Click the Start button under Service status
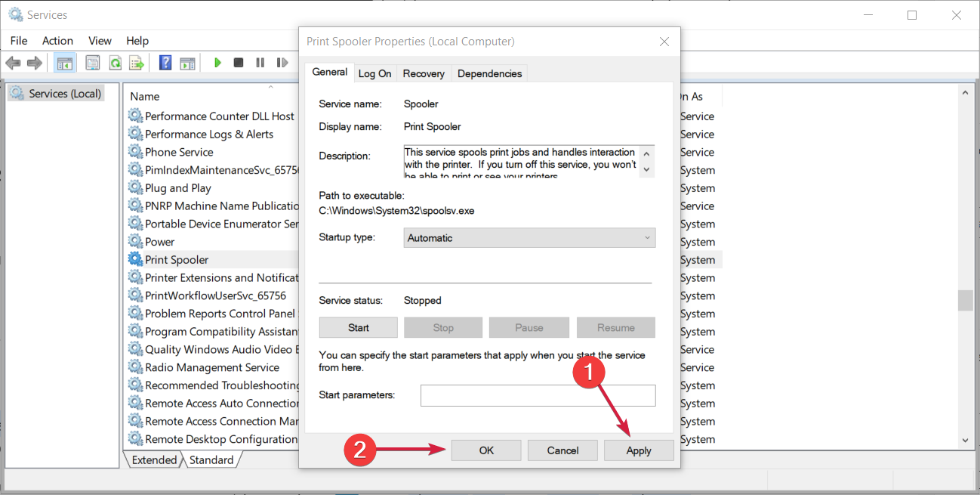This screenshot has width=980, height=495. pyautogui.click(x=359, y=327)
